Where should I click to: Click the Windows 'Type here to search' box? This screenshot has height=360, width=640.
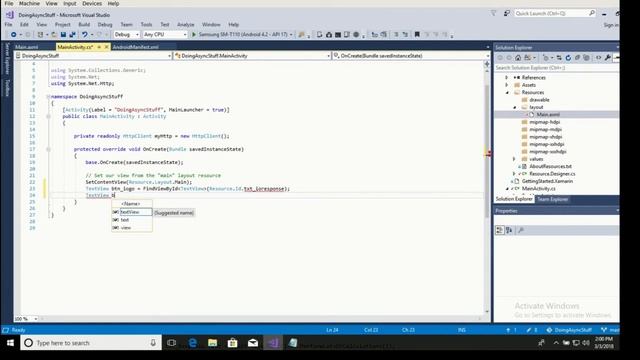pos(91,343)
